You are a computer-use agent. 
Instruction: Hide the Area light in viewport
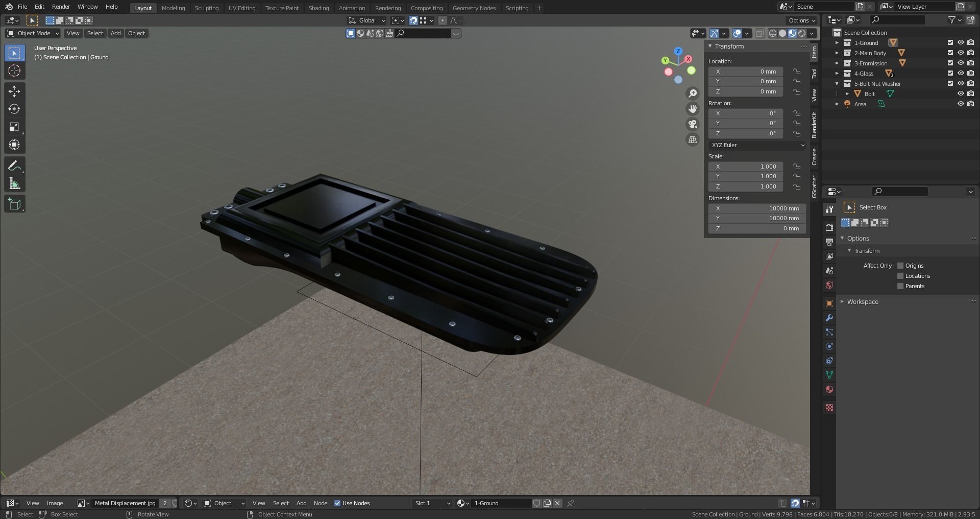(961, 104)
